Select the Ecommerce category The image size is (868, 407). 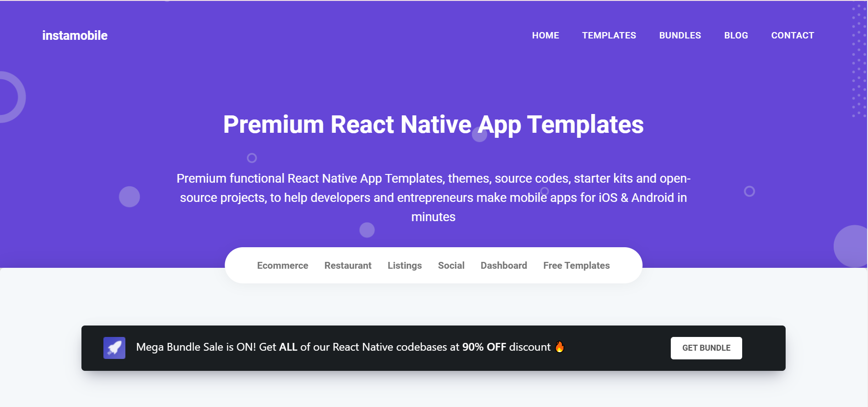tap(282, 266)
